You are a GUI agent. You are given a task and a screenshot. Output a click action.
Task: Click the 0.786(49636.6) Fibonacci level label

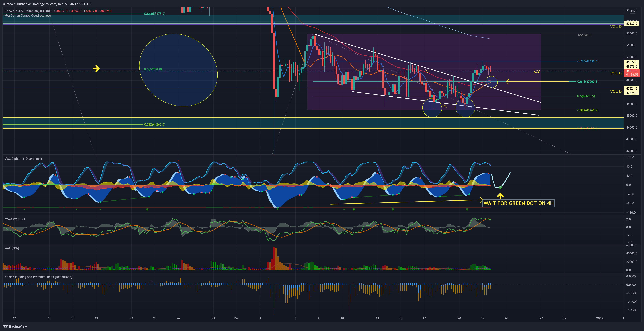pos(588,61)
